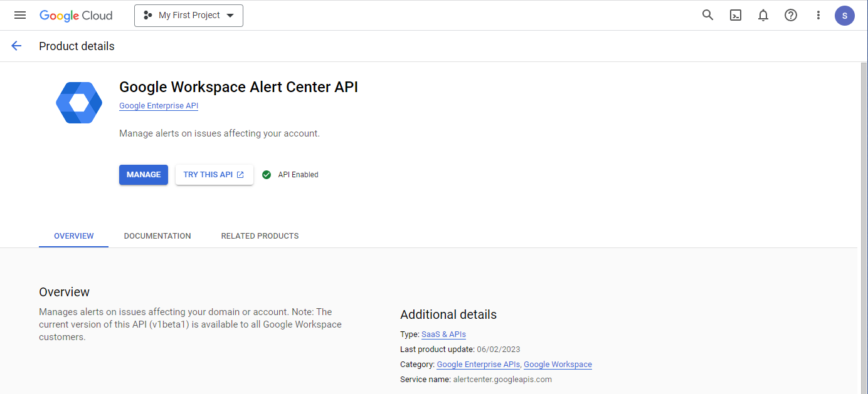Switch to the Documentation tab
Viewport: 868px width, 394px height.
pos(157,236)
